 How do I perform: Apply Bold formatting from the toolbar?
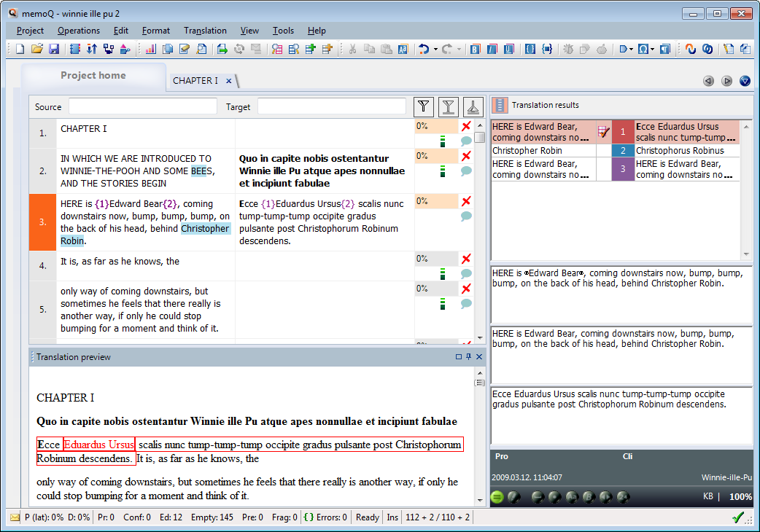[475, 49]
